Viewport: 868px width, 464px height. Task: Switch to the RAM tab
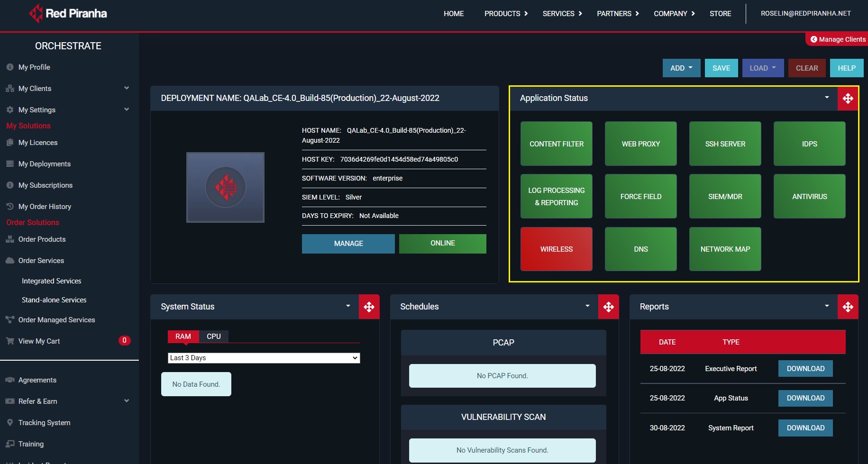pos(183,337)
